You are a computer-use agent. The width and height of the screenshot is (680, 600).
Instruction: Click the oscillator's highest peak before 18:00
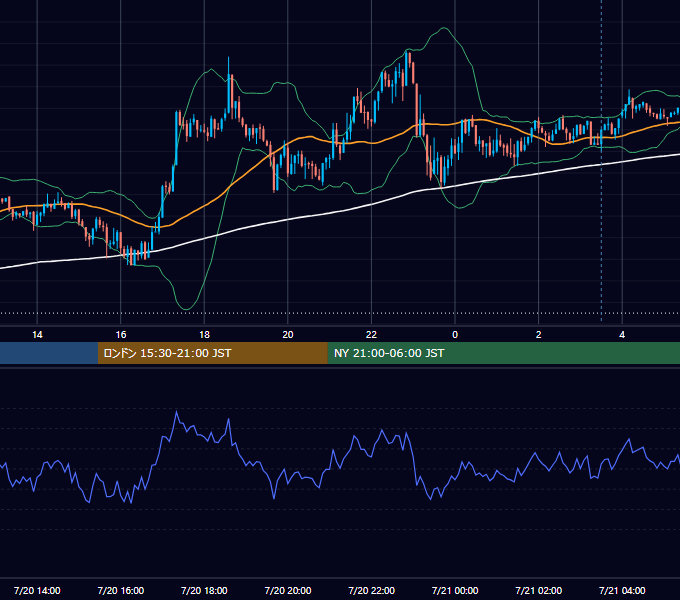coord(177,411)
